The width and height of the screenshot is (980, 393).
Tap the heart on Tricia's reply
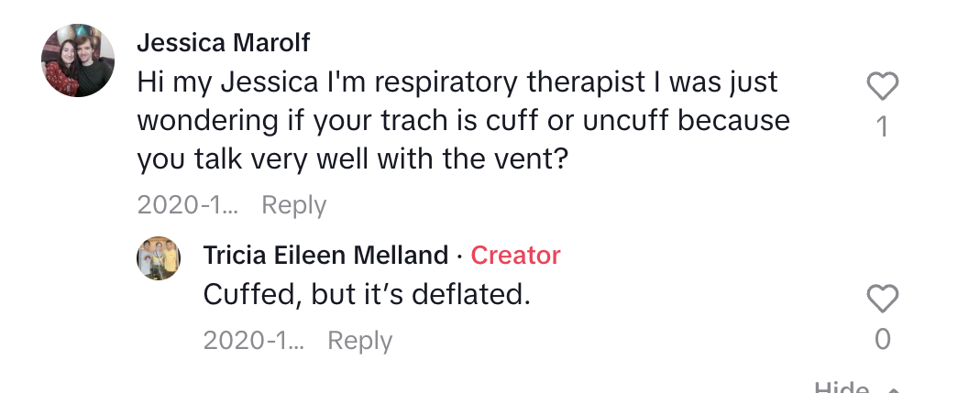(883, 298)
